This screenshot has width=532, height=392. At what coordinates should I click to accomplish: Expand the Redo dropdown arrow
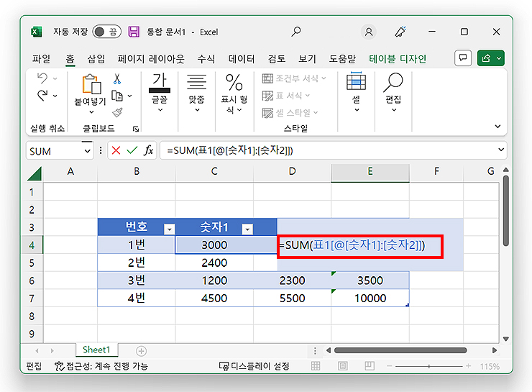click(x=55, y=96)
